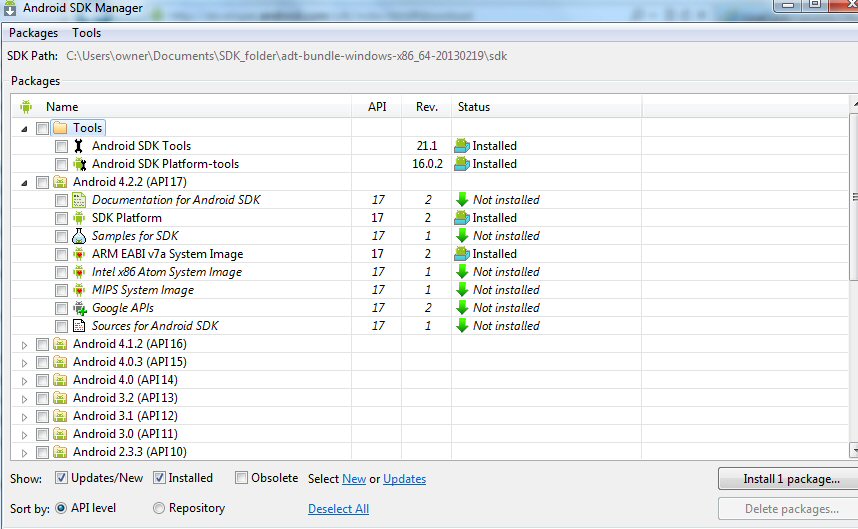
Task: Click the Name column header
Action: click(182, 107)
